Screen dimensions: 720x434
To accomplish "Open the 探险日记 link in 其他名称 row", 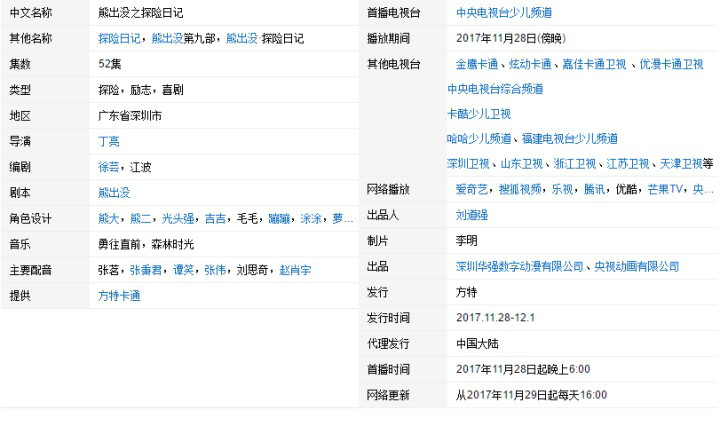I will pos(119,39).
